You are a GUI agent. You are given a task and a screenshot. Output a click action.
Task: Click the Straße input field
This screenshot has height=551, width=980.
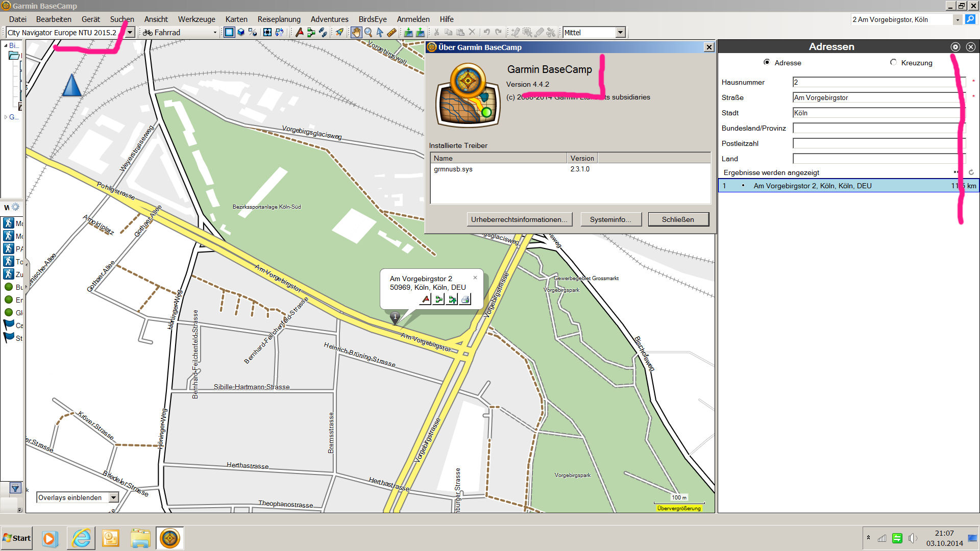tap(879, 97)
